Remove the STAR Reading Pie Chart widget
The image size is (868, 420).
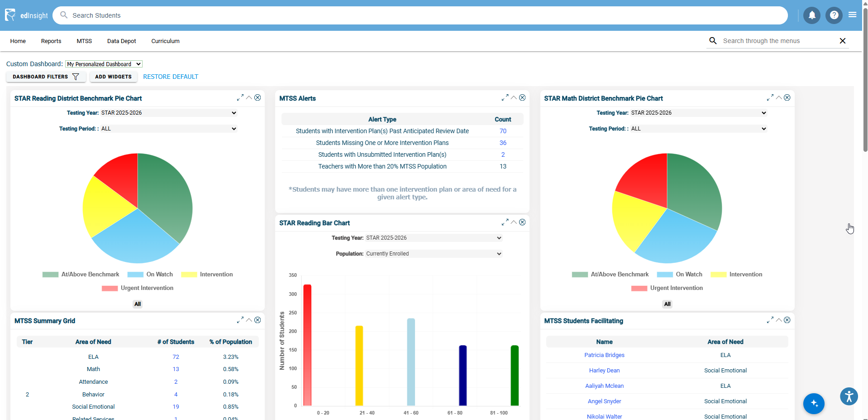pyautogui.click(x=258, y=97)
